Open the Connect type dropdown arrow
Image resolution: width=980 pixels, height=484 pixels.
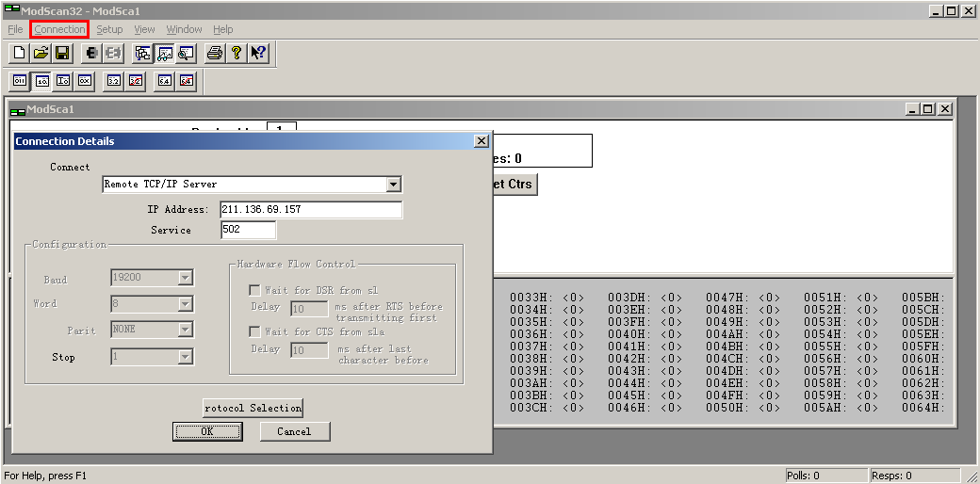(393, 185)
